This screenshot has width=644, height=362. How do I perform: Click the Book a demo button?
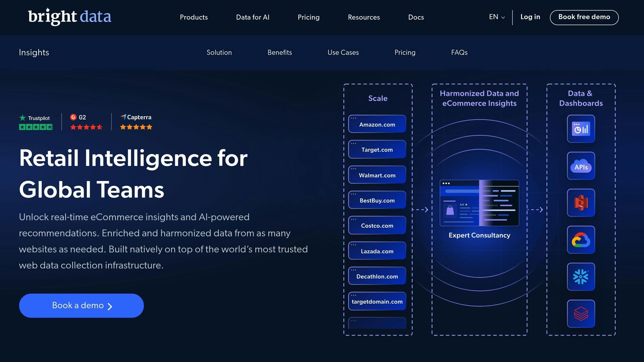81,305
